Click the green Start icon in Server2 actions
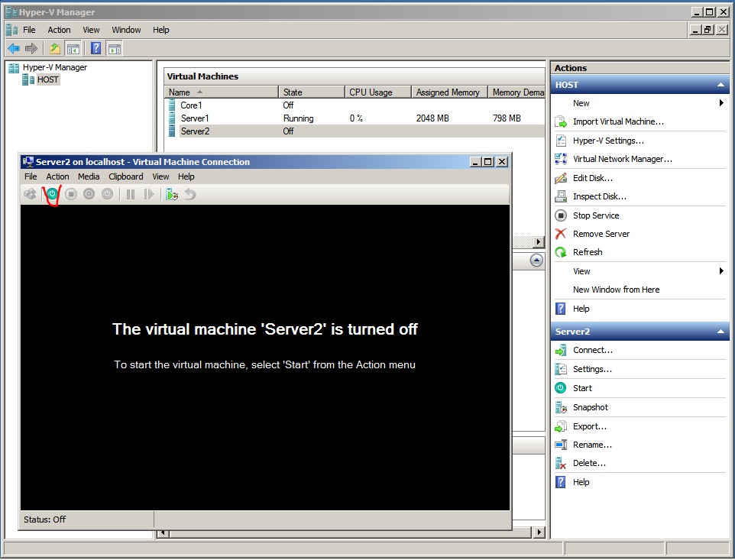 (561, 388)
